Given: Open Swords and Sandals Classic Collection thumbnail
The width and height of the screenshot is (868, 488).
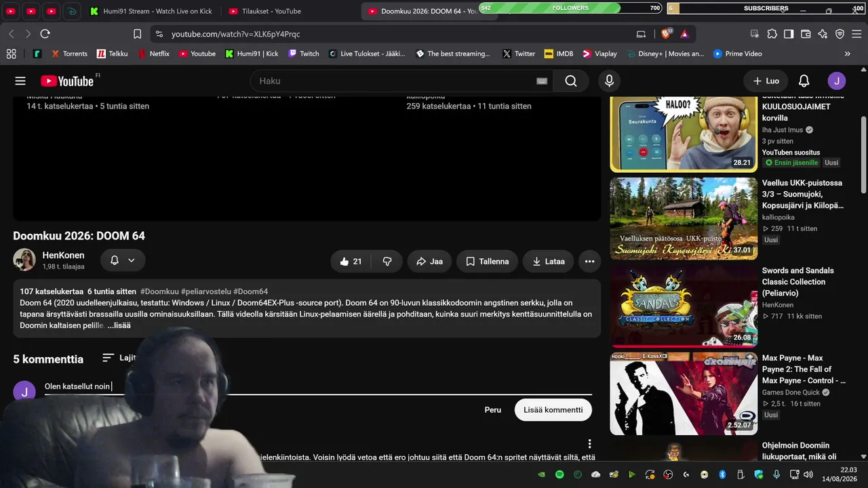Looking at the screenshot, I should [684, 306].
